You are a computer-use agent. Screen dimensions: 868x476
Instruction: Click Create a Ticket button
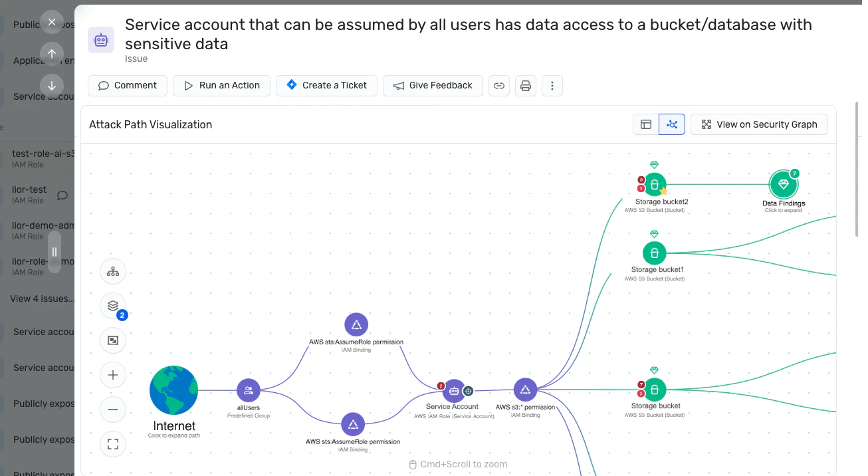click(x=326, y=85)
